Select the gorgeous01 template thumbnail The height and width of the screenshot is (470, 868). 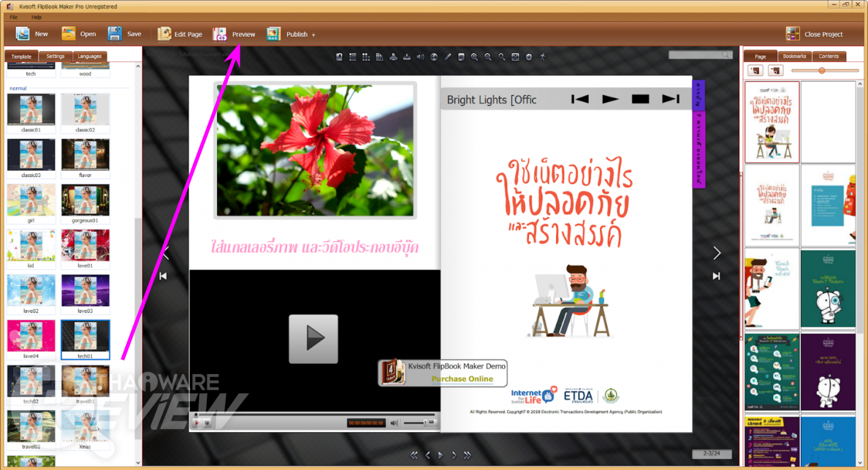click(85, 200)
